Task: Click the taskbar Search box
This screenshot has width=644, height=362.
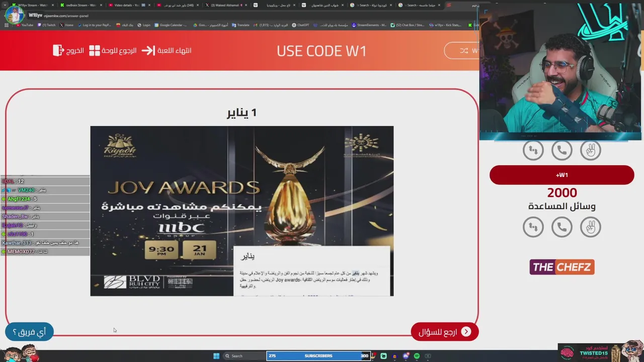Action: tap(244, 356)
